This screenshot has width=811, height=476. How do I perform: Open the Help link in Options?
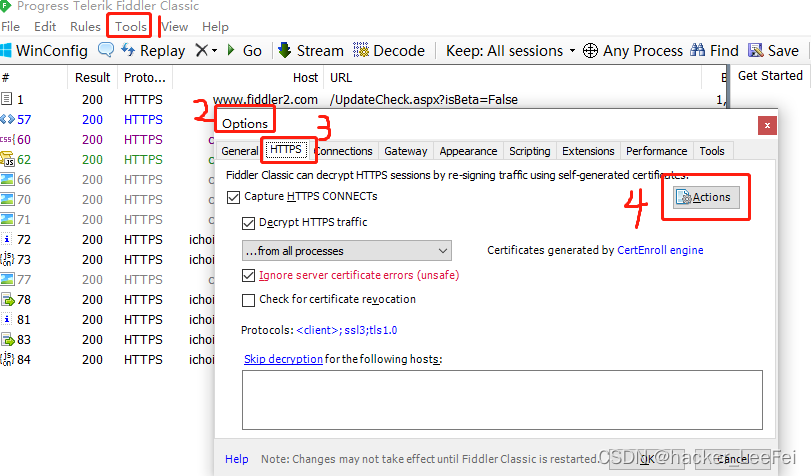point(236,459)
